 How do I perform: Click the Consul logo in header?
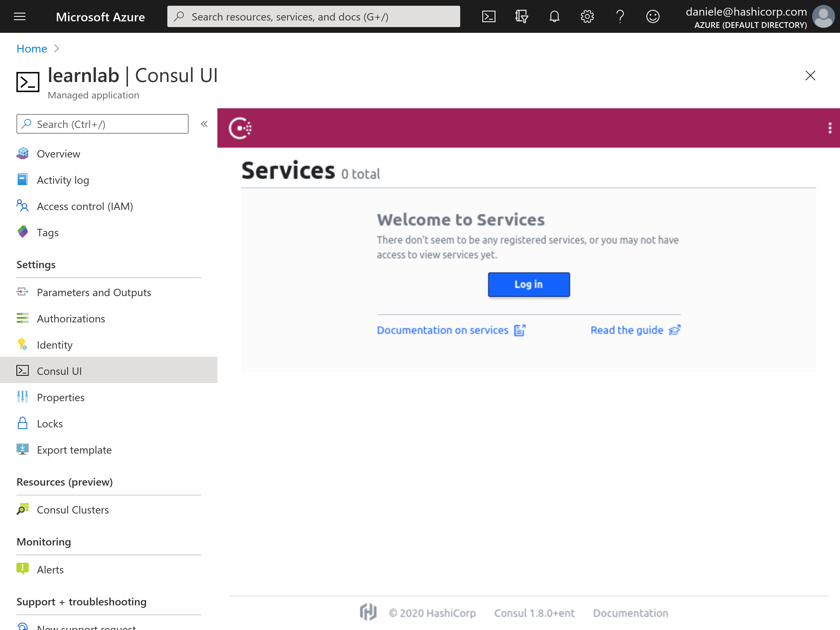pos(240,128)
